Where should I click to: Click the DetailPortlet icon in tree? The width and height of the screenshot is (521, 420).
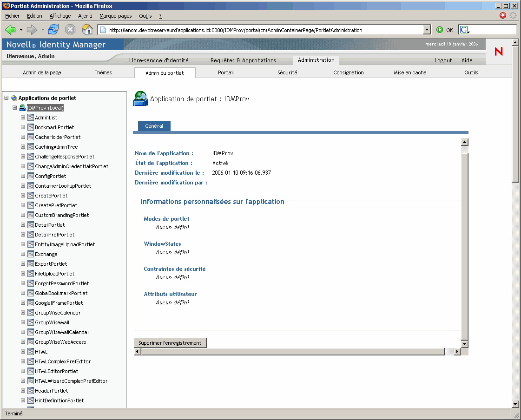[31, 225]
